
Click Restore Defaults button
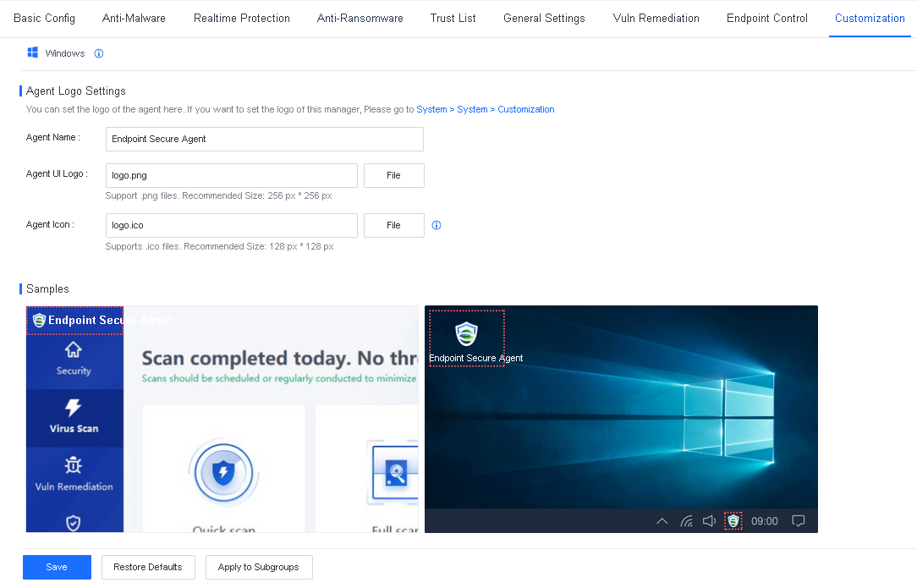148,567
